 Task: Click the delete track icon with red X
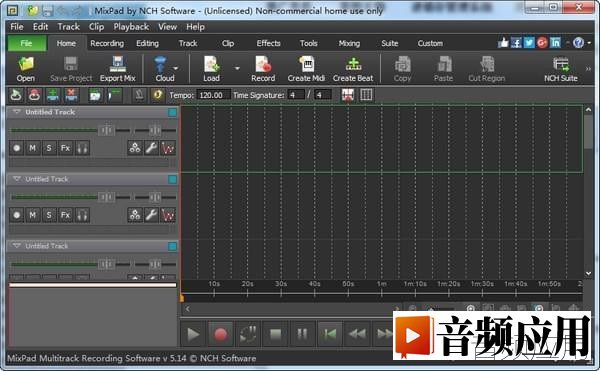71,95
